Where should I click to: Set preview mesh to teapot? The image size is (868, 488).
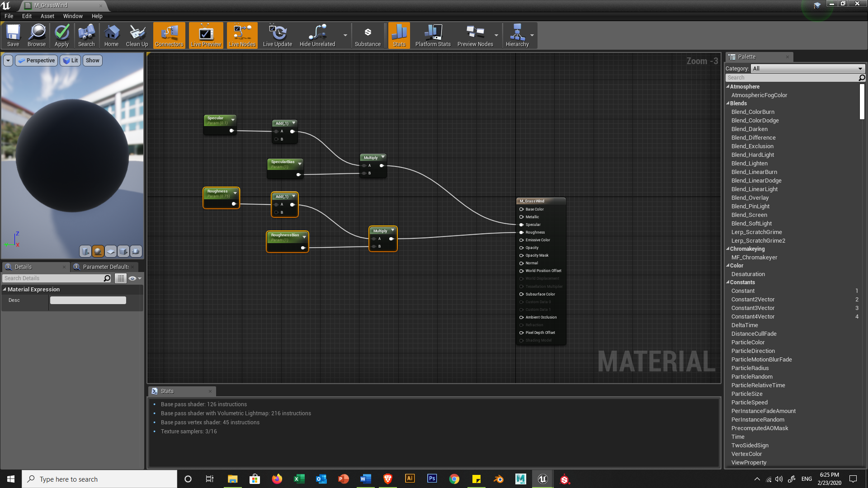pos(136,251)
